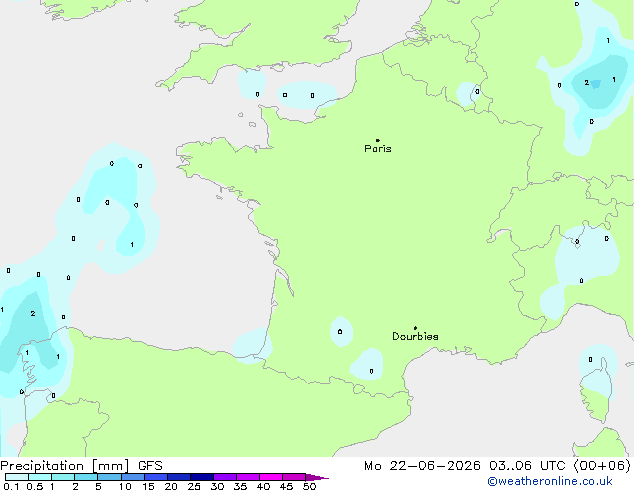Pick the 45–50 mm legend color box
The height and width of the screenshot is (490, 634).
point(294,477)
